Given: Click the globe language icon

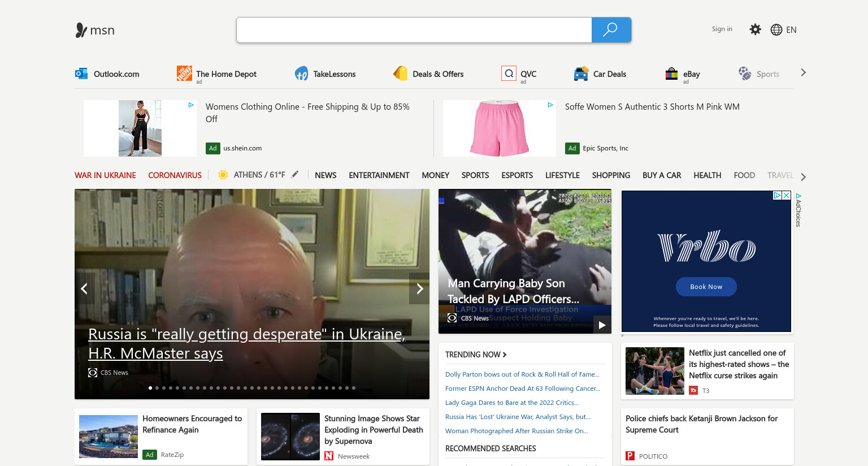Looking at the screenshot, I should click(776, 30).
